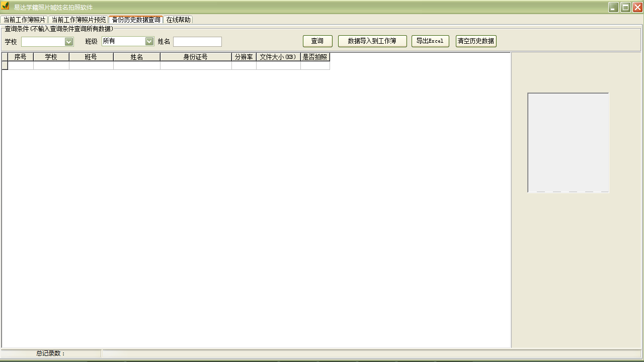Screen dimensions: 644x362
Task: Click the empty photo preview box
Action: click(x=568, y=142)
